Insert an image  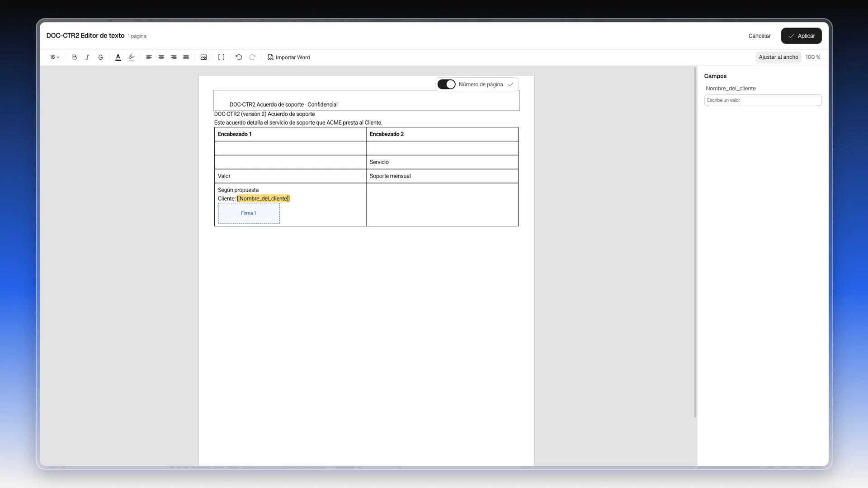(x=204, y=57)
